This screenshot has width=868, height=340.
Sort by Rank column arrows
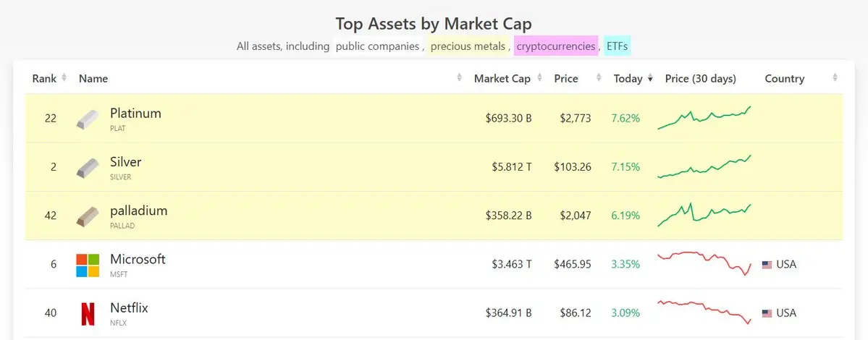[64, 78]
